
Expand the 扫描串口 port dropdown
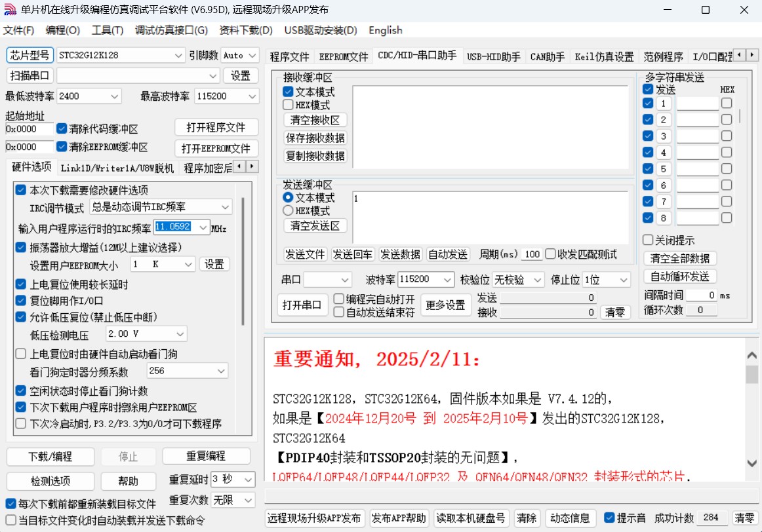(212, 76)
